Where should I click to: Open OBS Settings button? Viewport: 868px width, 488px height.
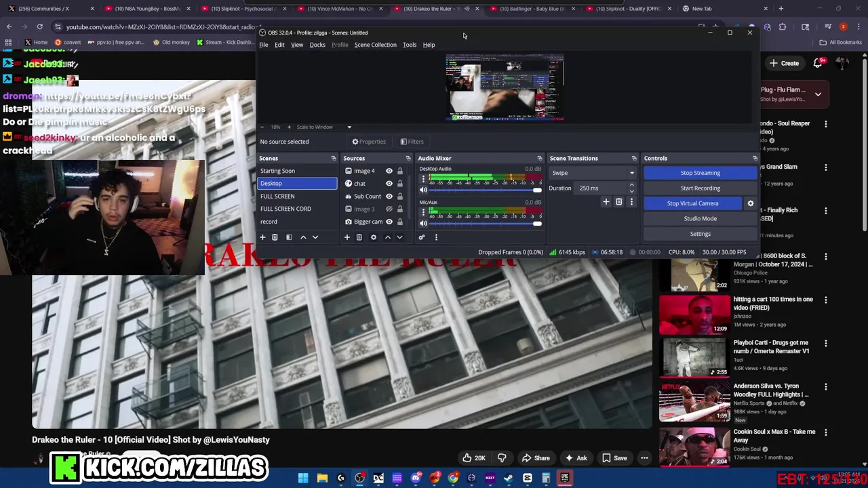[701, 234]
